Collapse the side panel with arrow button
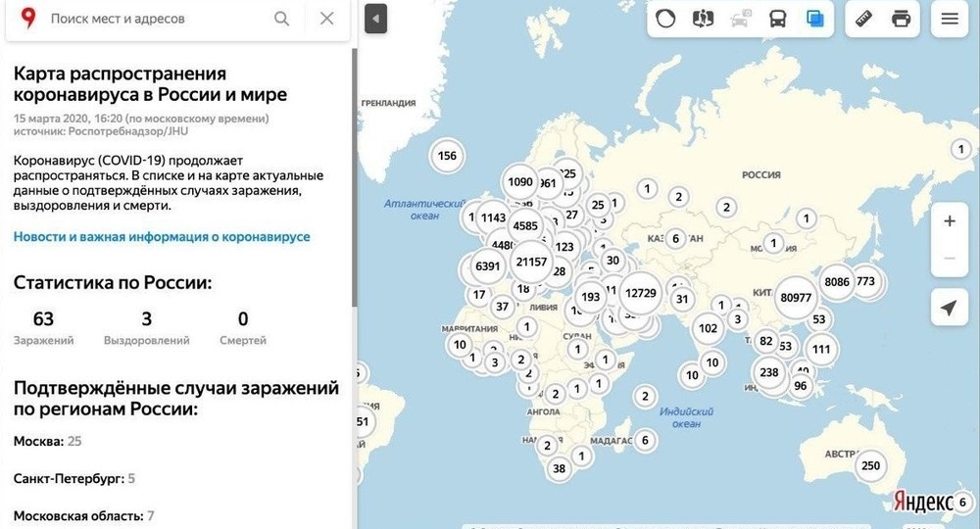This screenshot has width=980, height=529. coord(375,19)
